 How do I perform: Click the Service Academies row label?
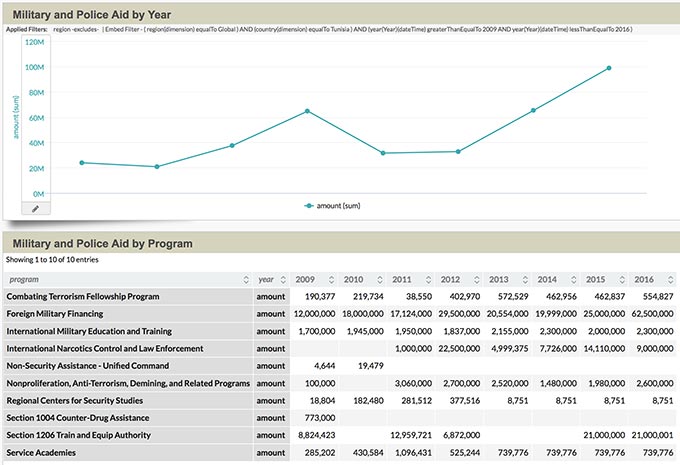coord(47,453)
